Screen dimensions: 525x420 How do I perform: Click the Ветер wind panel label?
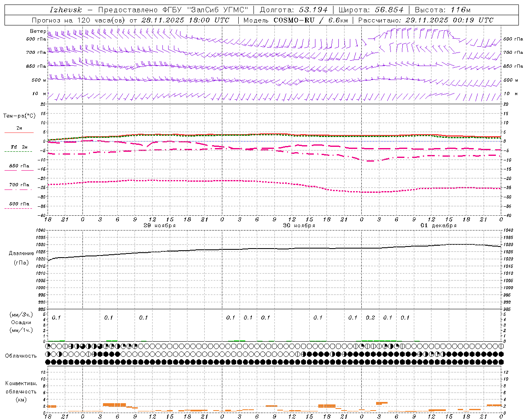coord(38,31)
